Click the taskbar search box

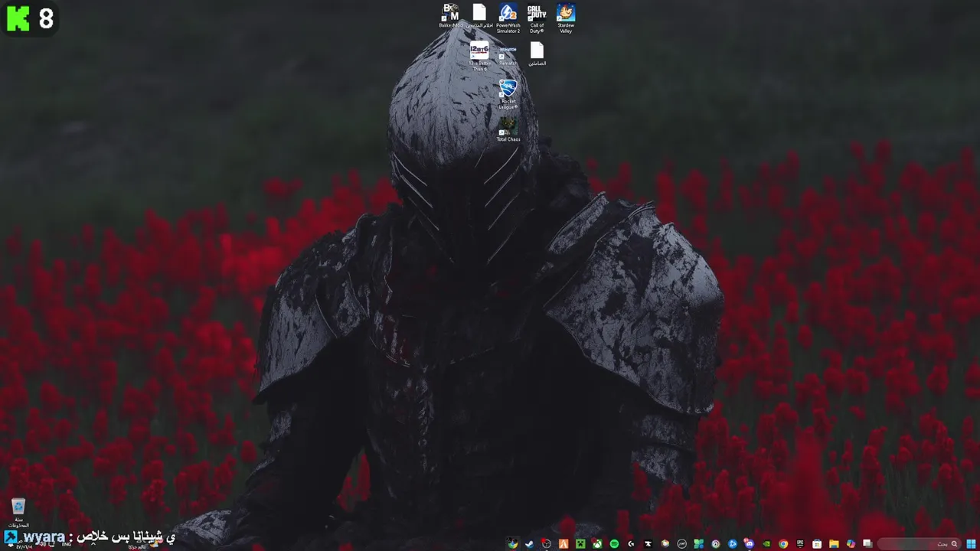coord(918,543)
